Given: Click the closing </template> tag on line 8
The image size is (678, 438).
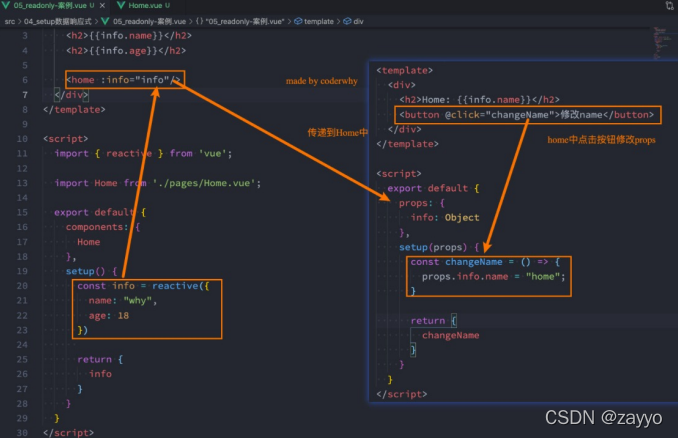Looking at the screenshot, I should (x=74, y=109).
